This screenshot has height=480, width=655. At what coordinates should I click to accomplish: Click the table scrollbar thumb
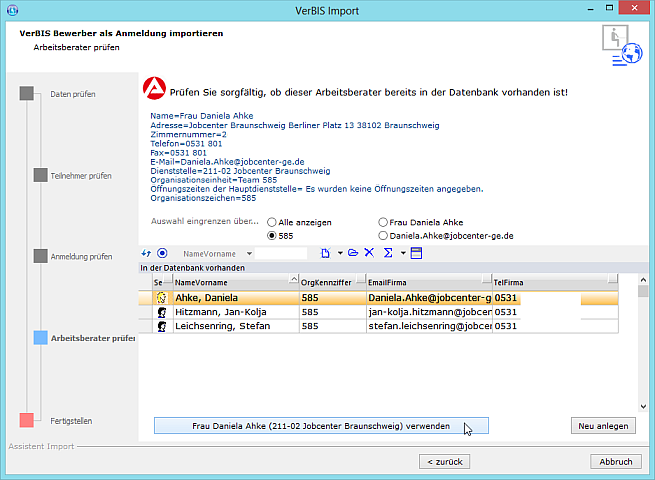tap(643, 291)
